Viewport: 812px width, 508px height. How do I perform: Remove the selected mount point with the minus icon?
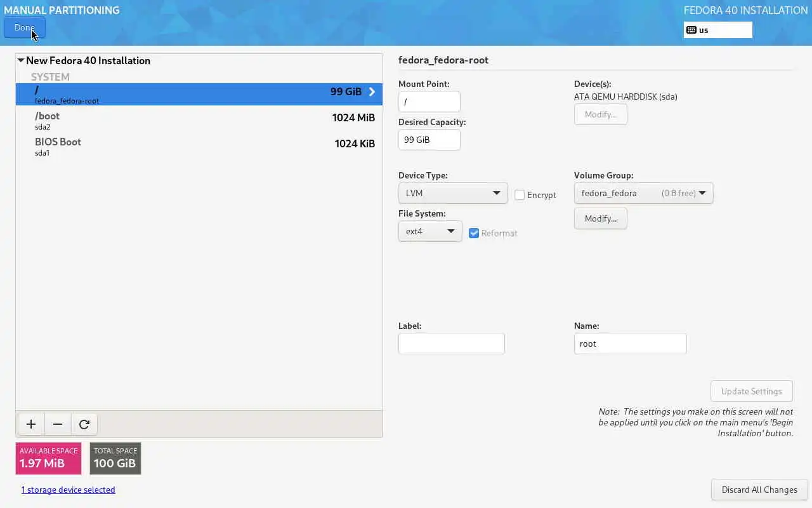tap(58, 424)
